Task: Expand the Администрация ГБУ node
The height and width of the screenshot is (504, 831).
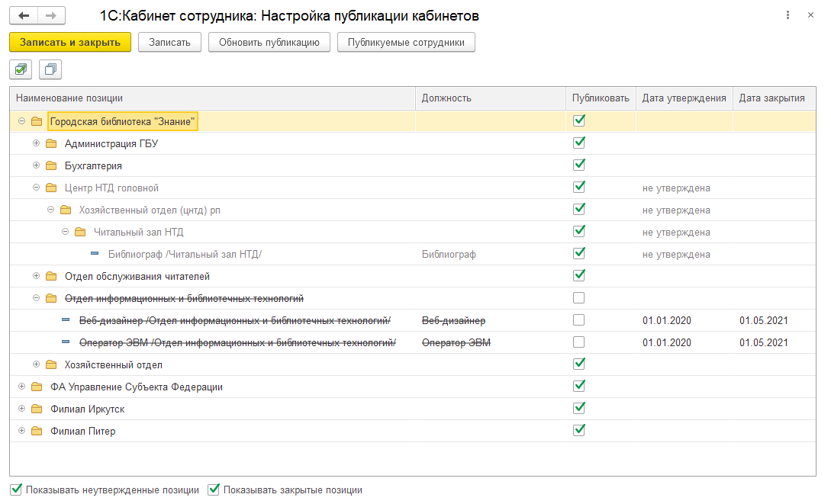Action: click(x=36, y=143)
